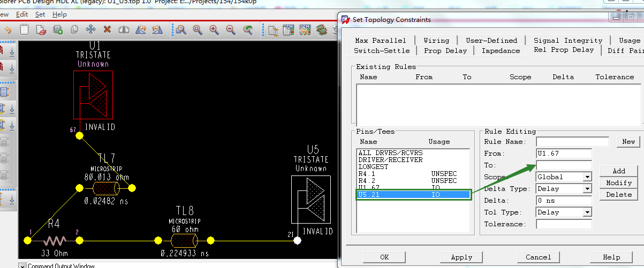The width and height of the screenshot is (644, 268).
Task: Click the New rule button
Action: coord(628,142)
